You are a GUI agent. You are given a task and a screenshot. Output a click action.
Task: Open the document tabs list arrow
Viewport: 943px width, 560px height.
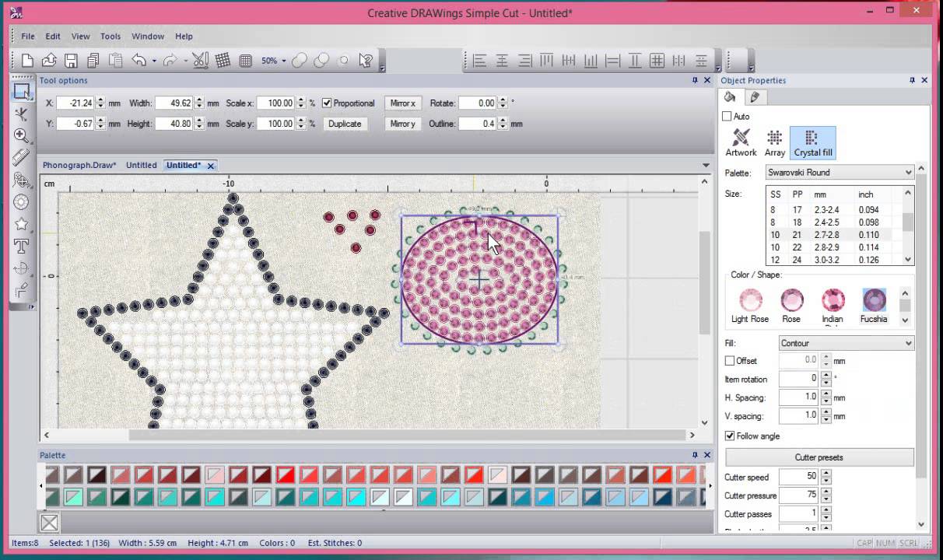pyautogui.click(x=706, y=165)
